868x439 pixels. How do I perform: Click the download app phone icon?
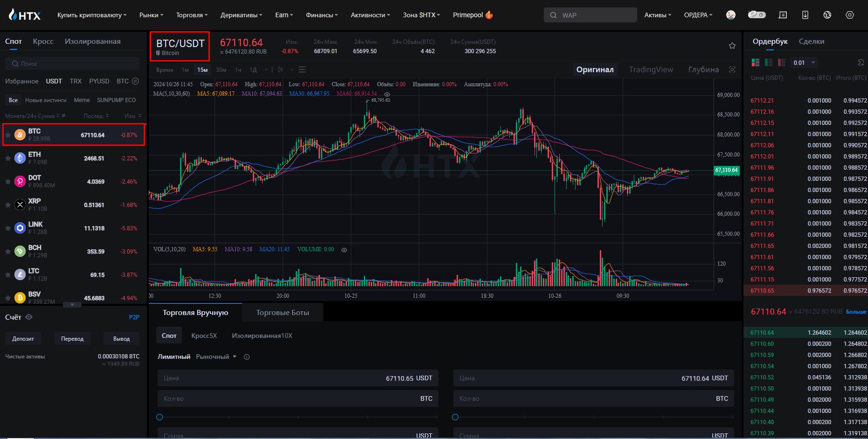[x=805, y=15]
